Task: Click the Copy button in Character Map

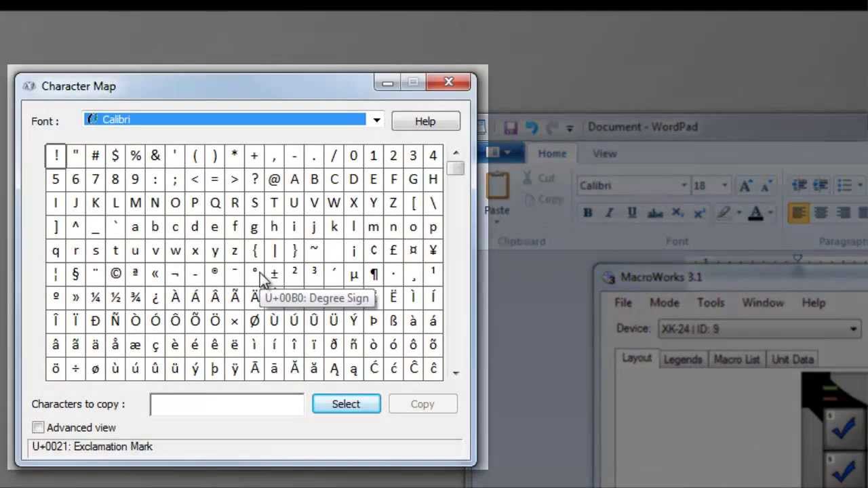Action: 422,404
